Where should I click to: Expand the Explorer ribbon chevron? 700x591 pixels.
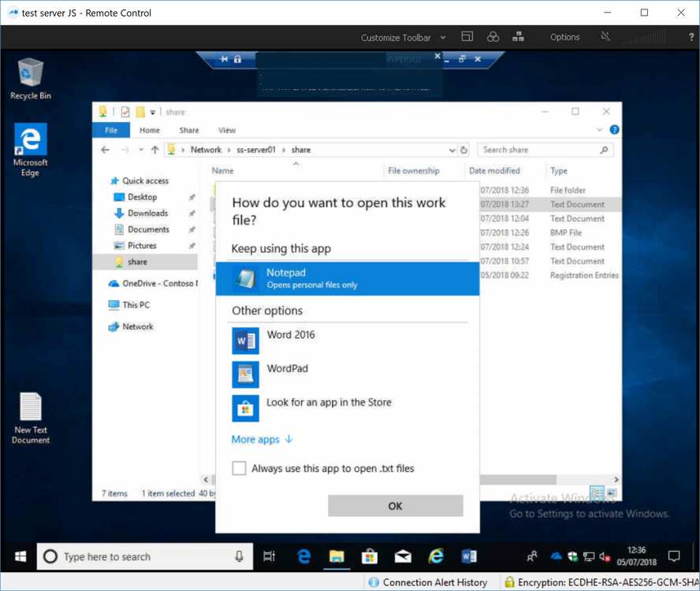click(600, 130)
